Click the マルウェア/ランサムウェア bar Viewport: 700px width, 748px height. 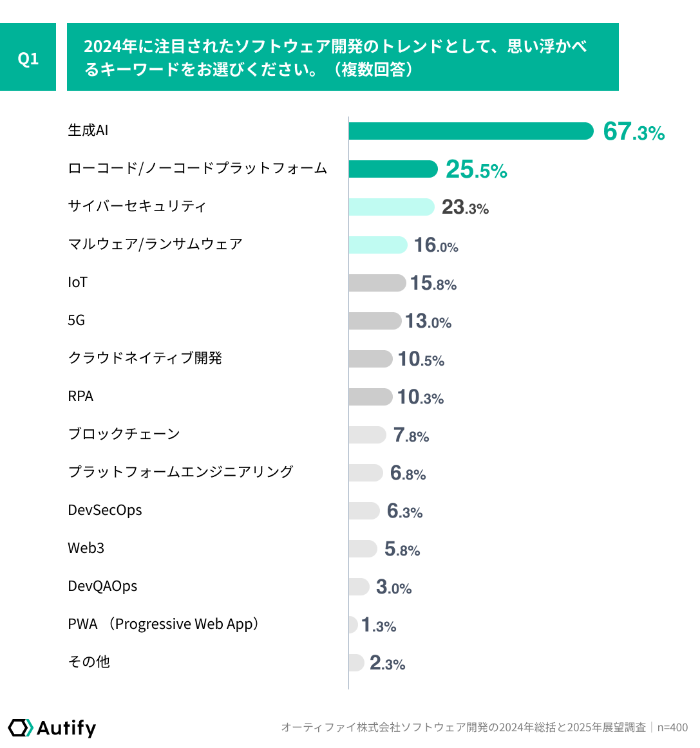tap(378, 245)
